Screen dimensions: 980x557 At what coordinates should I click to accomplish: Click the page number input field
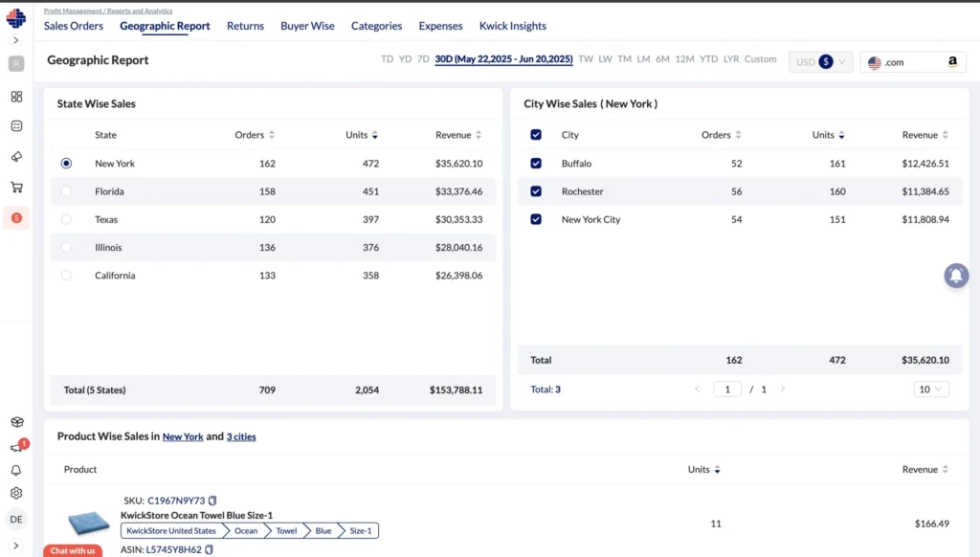727,390
